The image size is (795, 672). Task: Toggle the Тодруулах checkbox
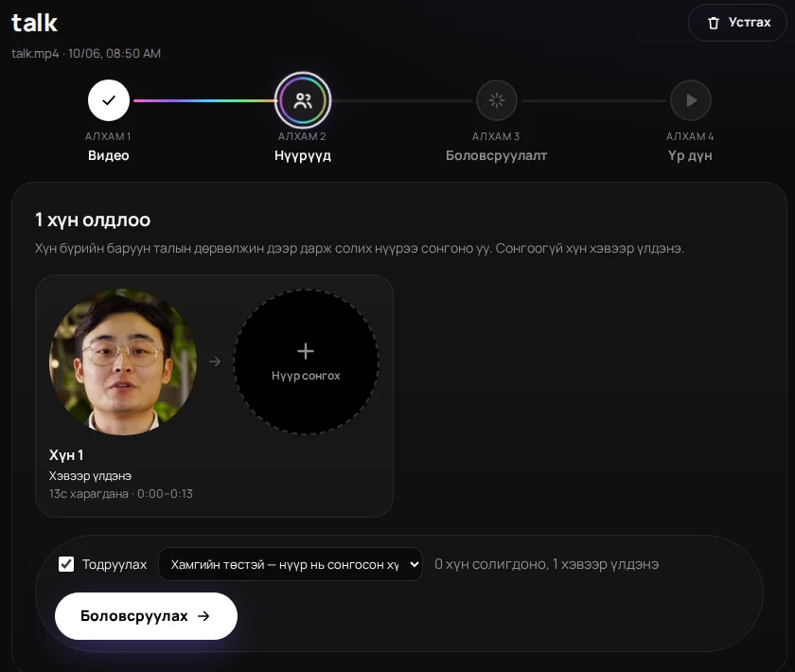[x=66, y=564]
